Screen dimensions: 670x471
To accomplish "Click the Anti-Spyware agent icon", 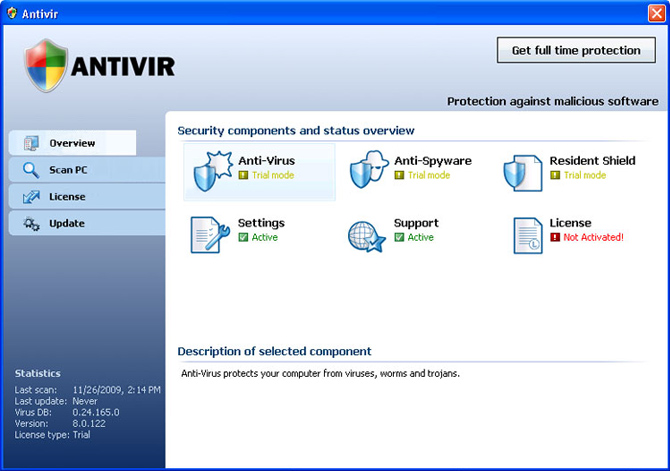I will pyautogui.click(x=367, y=170).
